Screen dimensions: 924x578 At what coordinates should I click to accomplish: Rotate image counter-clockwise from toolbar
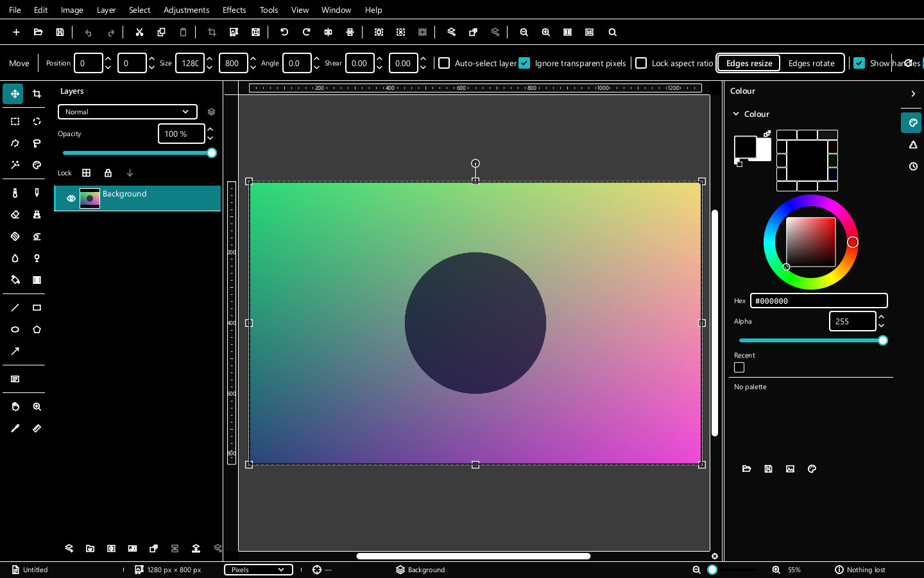(x=284, y=32)
